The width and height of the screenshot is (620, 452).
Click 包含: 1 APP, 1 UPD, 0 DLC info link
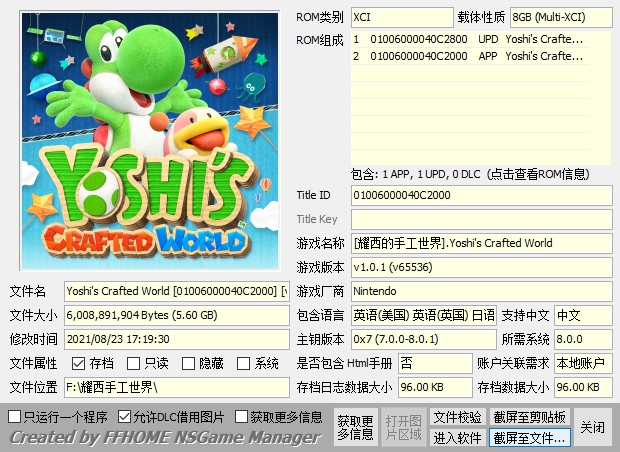tap(470, 174)
